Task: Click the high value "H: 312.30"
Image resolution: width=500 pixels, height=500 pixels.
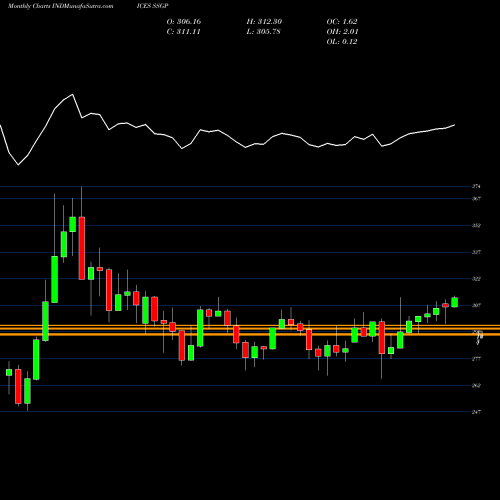Action: [264, 22]
